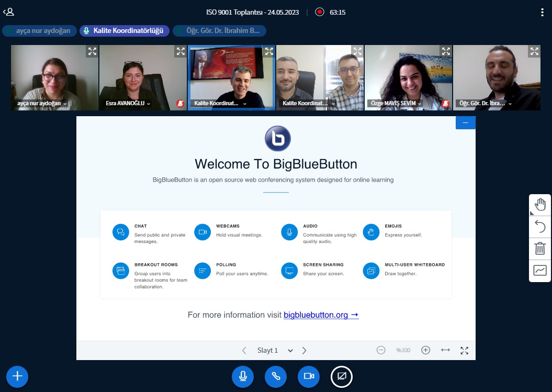Click Özge MAVİŞ SEVİM's muted microphone badge
The height and width of the screenshot is (392, 552).
click(x=445, y=103)
